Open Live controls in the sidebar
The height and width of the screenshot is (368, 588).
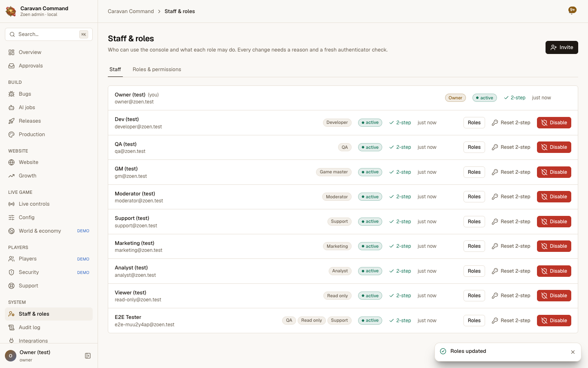click(x=49, y=204)
